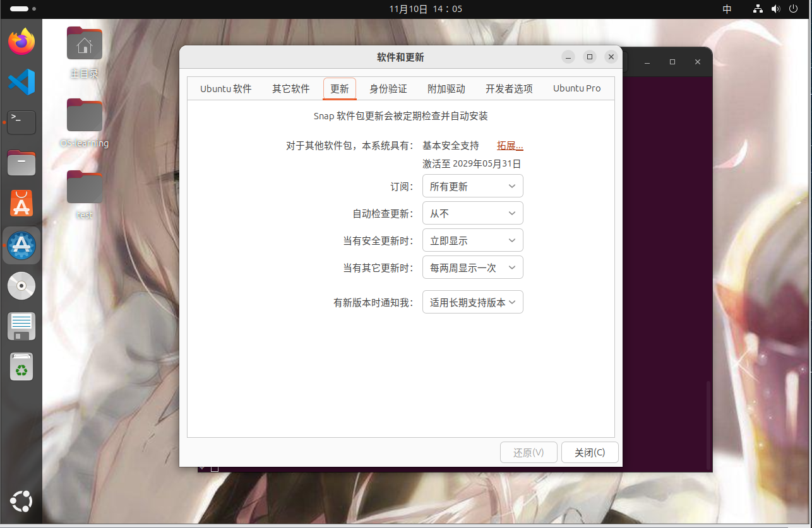The height and width of the screenshot is (528, 812).
Task: Launch Ubuntu Software orange bag icon
Action: click(x=21, y=204)
